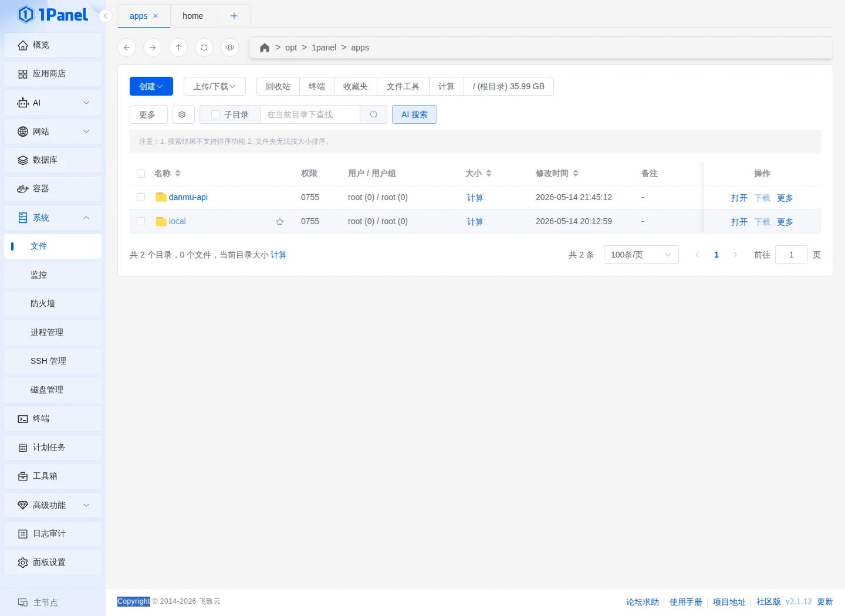Calculate size of the danmu-api folder
This screenshot has width=845, height=616.
475,198
